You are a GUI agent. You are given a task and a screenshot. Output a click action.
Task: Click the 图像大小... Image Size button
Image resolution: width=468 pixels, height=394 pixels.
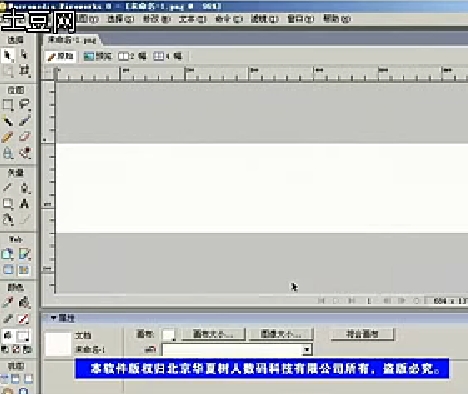point(281,334)
